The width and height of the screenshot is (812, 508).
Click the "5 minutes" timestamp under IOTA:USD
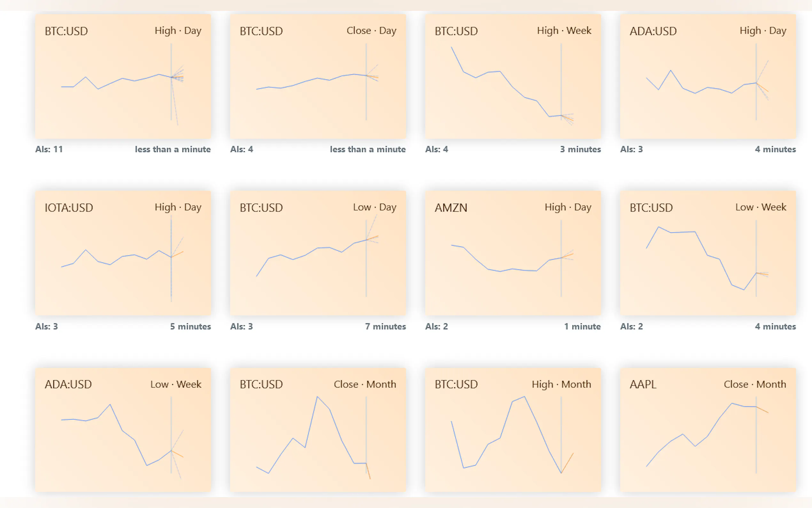tap(190, 326)
